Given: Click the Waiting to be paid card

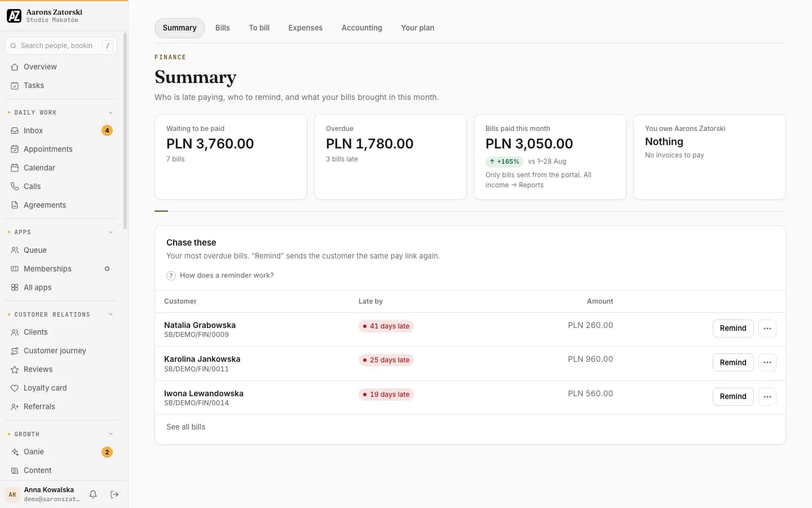Looking at the screenshot, I should (x=231, y=157).
